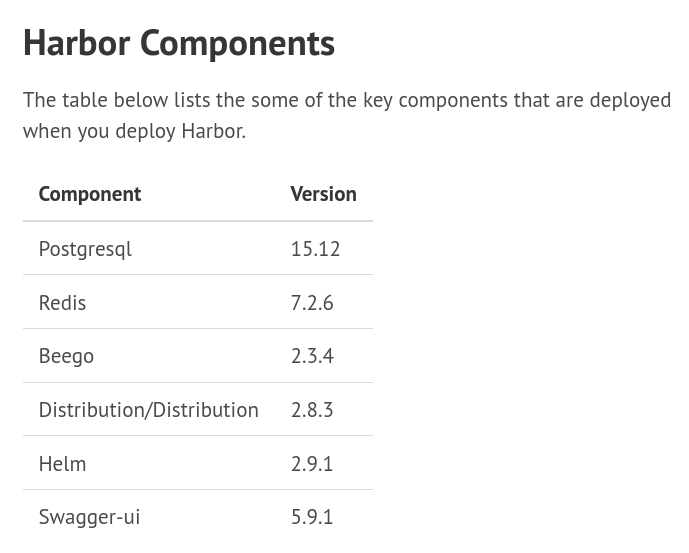Click Postgresql version number 15.12
The width and height of the screenshot is (689, 553).
tap(315, 249)
